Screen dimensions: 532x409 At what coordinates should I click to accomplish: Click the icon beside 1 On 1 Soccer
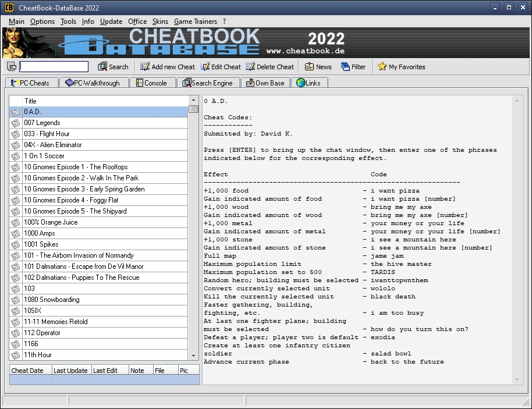15,156
